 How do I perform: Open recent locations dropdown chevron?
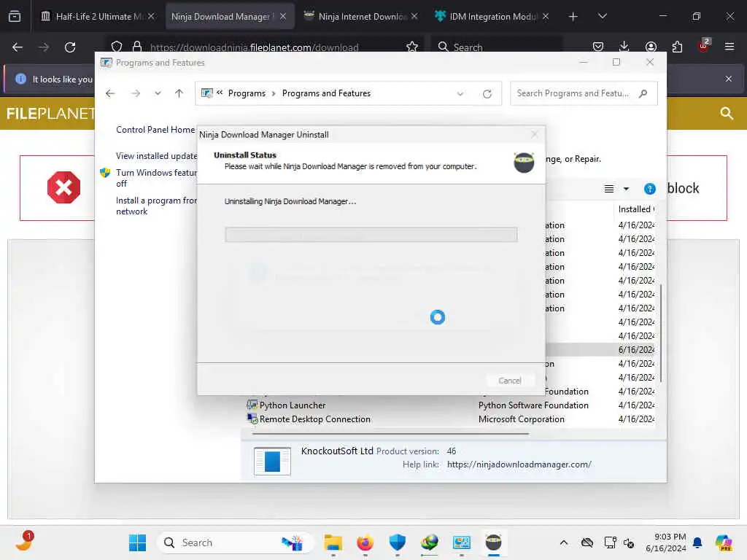(158, 93)
